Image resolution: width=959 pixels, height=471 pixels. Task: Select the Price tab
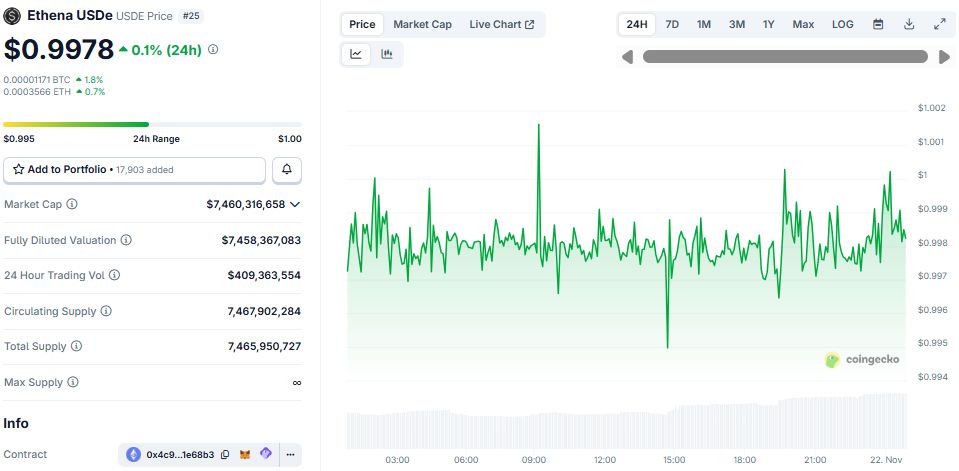[362, 24]
